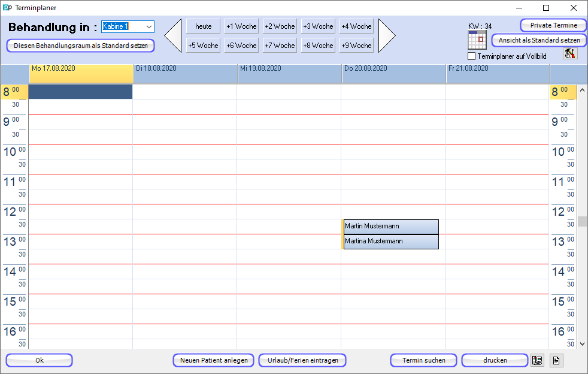Confirm with the Ok button
The width and height of the screenshot is (588, 374).
click(40, 360)
